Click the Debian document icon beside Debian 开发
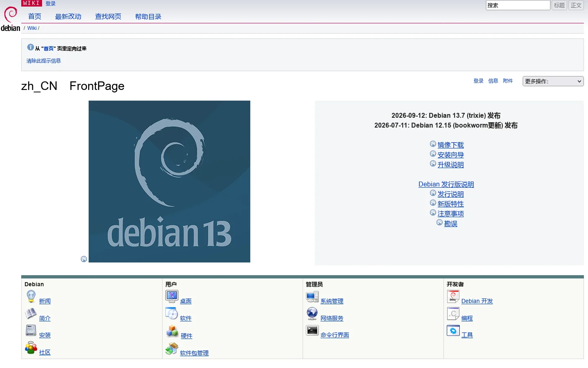 (453, 296)
